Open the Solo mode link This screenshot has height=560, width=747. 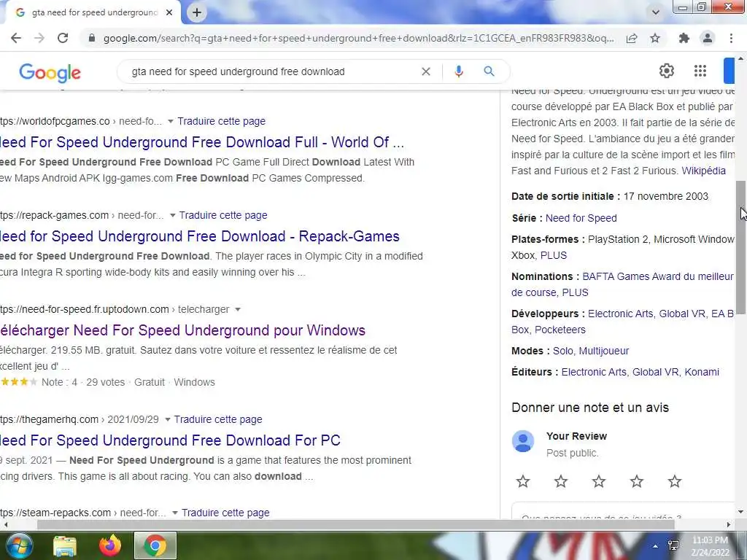click(x=562, y=351)
